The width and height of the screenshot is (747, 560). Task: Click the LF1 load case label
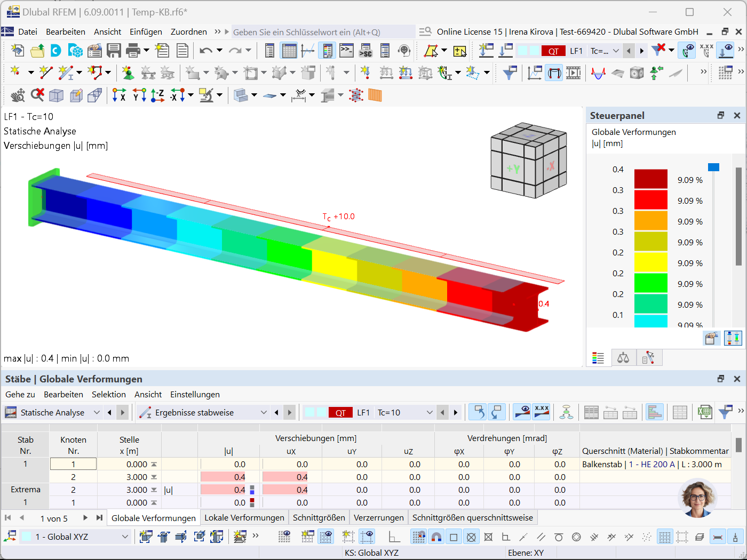(577, 51)
